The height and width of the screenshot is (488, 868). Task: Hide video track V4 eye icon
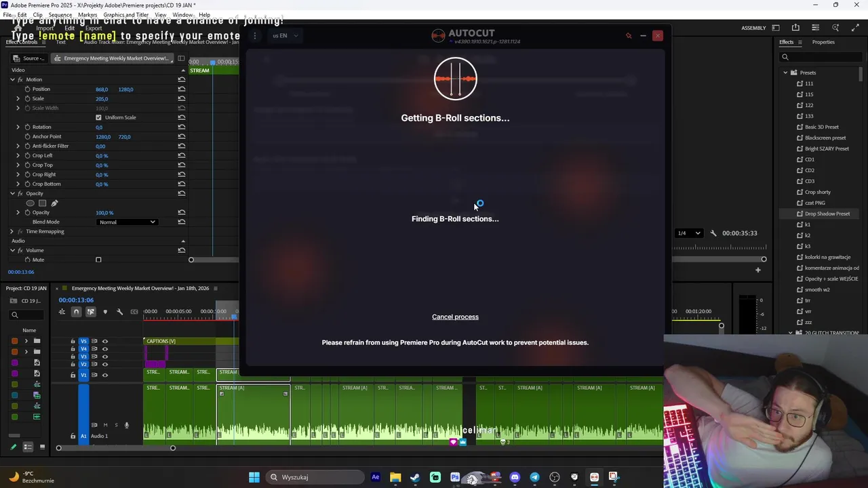tap(104, 349)
